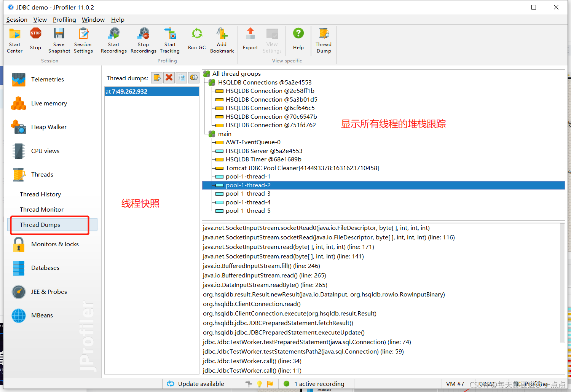This screenshot has width=571, height=392.
Task: Add a bookmark
Action: click(x=222, y=40)
